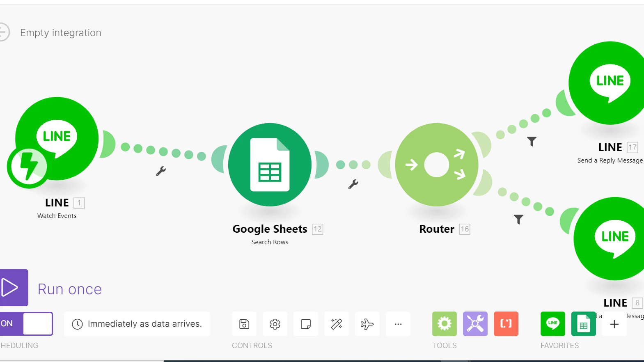Click the 'Watch Events' caption
Image resolution: width=644 pixels, height=362 pixels.
point(57,216)
